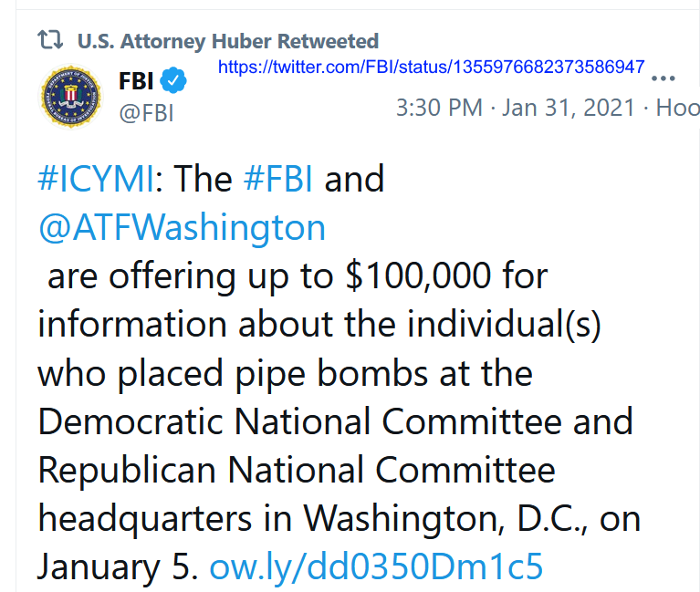Viewport: 700px width, 592px height.
Task: Click the 3:30 PM Jan 31, 2021 timestamp
Action: 515,108
